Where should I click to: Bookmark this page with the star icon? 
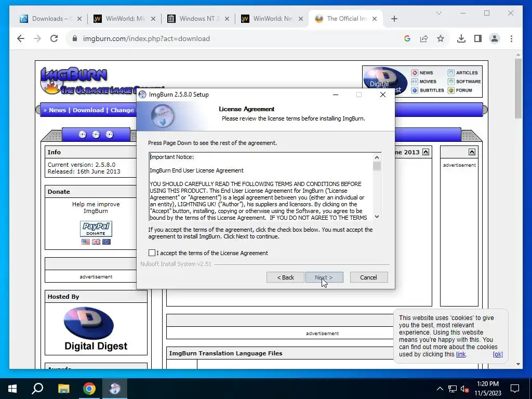click(441, 38)
